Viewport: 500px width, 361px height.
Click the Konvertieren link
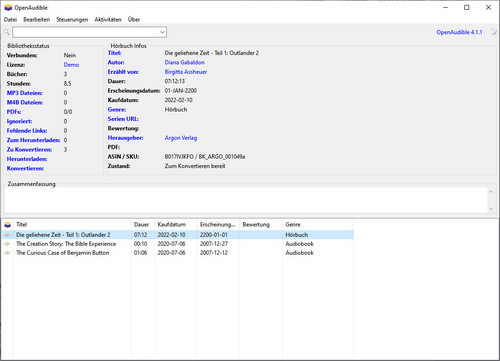coord(25,168)
